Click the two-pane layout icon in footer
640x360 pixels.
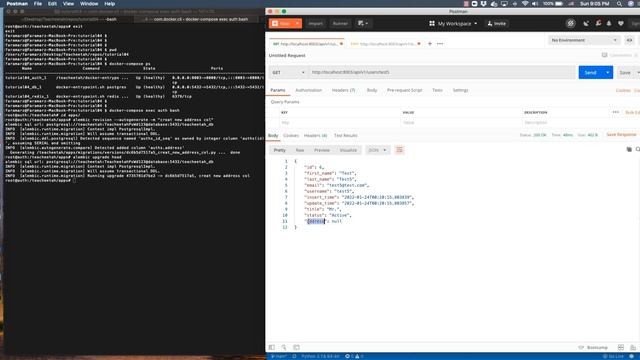click(621, 347)
